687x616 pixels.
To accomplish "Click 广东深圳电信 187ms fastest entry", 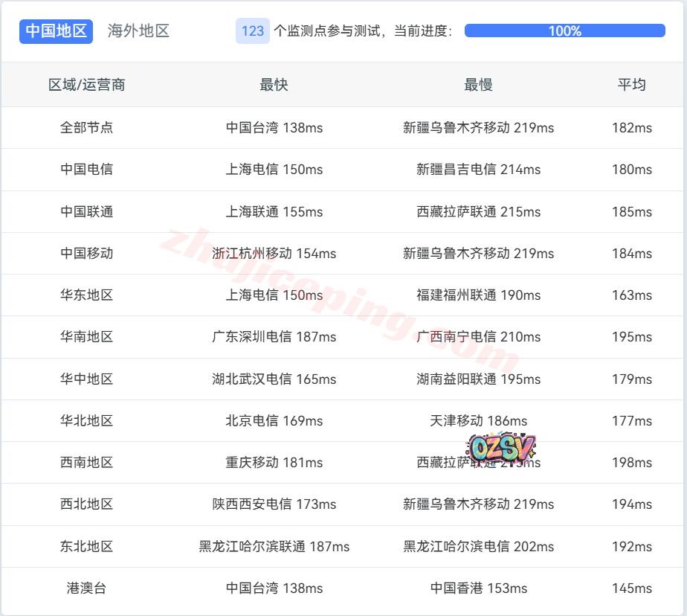I will pos(274,337).
